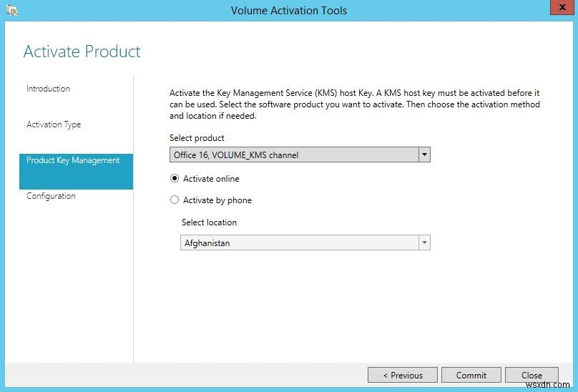The height and width of the screenshot is (392, 578).
Task: Click the Select location label
Action: coord(209,222)
